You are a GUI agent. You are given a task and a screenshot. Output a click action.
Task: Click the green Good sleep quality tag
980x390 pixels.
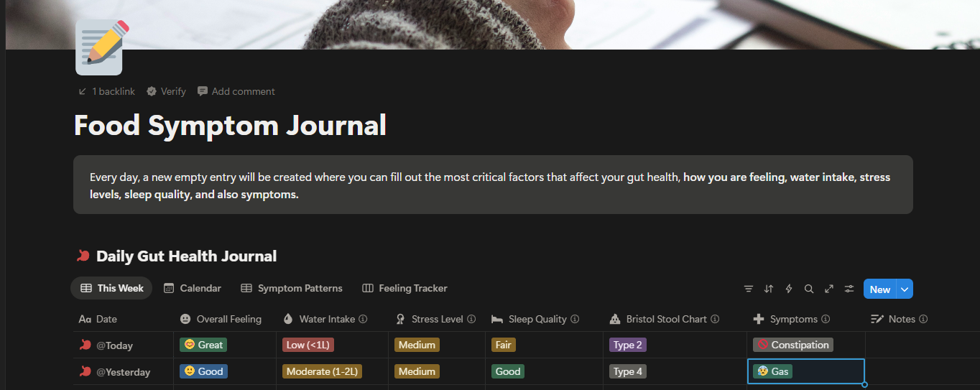click(x=508, y=371)
